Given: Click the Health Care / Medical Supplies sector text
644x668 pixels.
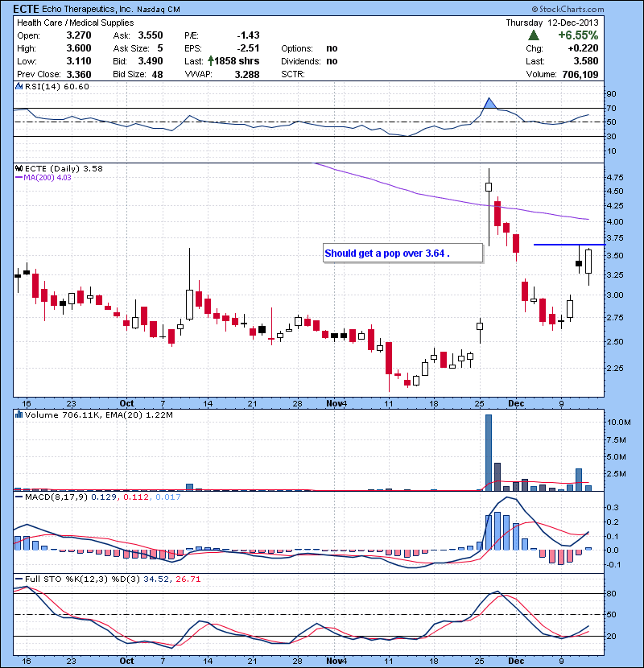Looking at the screenshot, I should click(x=76, y=23).
